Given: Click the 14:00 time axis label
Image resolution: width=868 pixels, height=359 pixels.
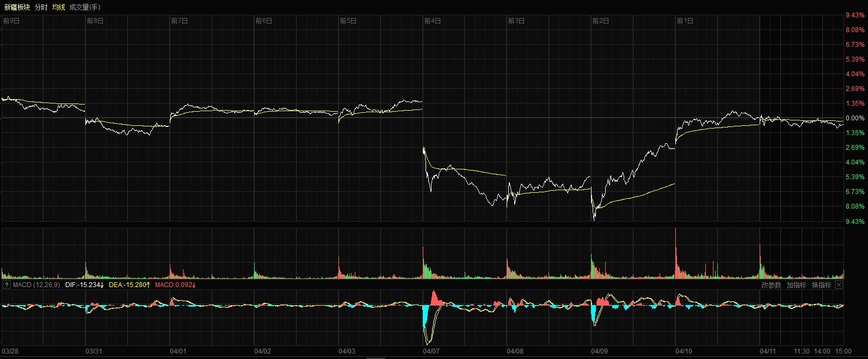Looking at the screenshot, I should pos(822,351).
